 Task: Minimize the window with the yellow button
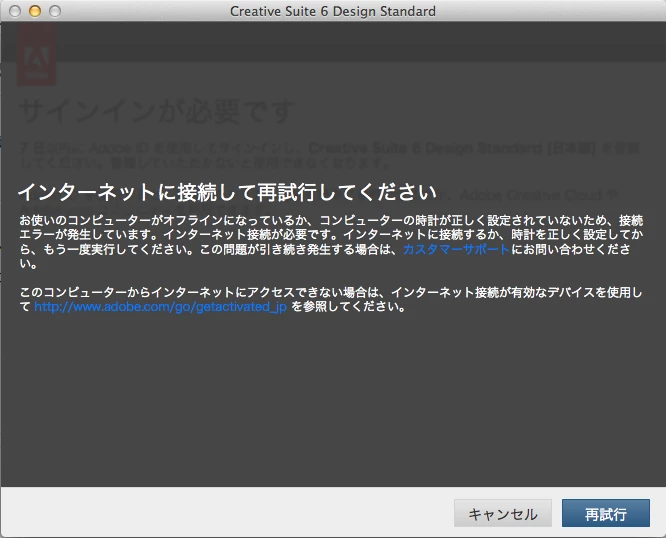coord(35,11)
